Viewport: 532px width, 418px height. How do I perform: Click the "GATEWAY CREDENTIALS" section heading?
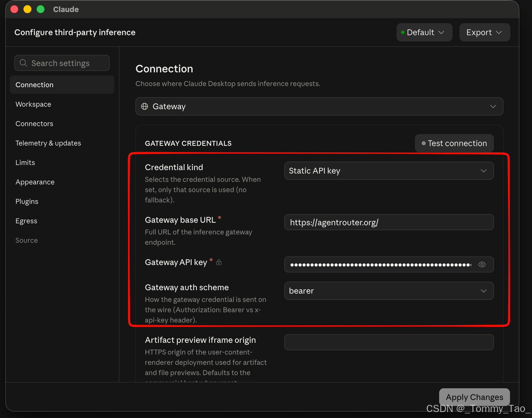point(188,143)
